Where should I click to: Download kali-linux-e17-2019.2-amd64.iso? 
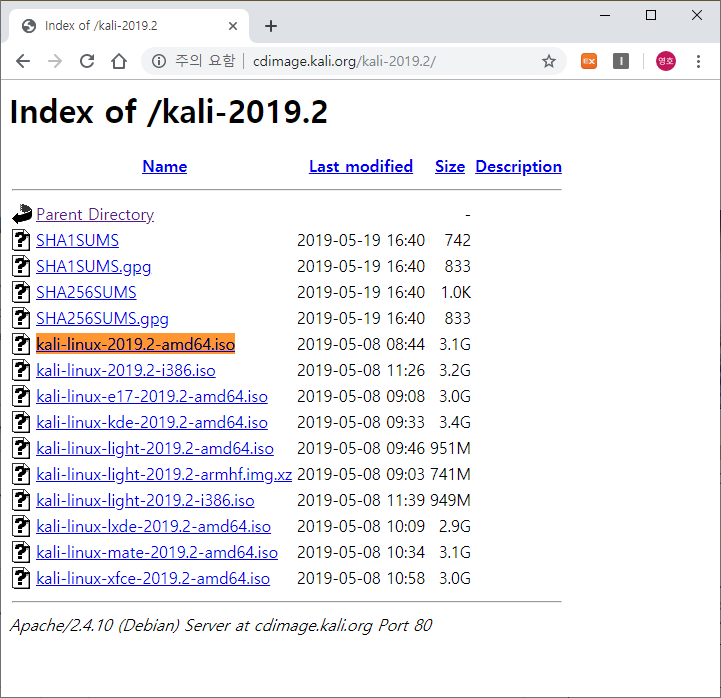[152, 396]
